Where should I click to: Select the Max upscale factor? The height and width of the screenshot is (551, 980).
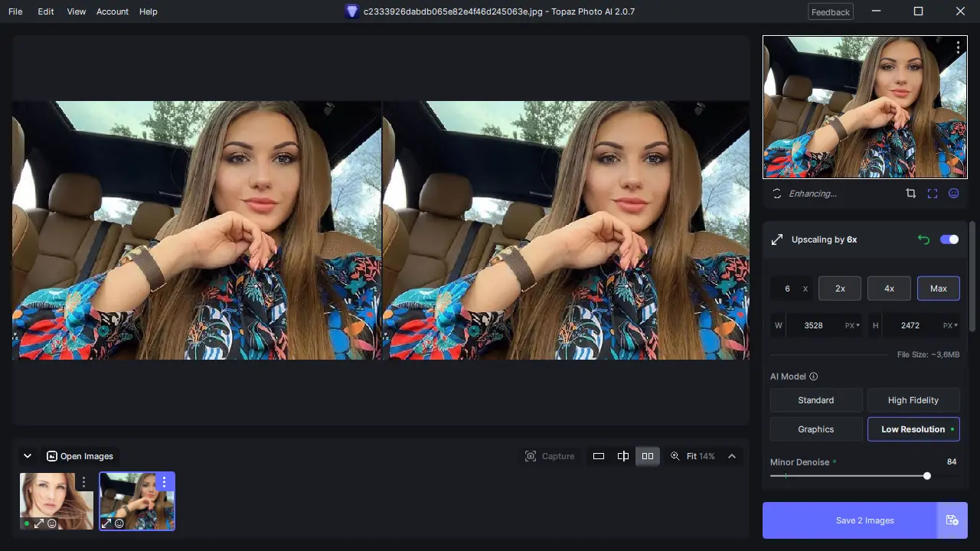pyautogui.click(x=939, y=289)
